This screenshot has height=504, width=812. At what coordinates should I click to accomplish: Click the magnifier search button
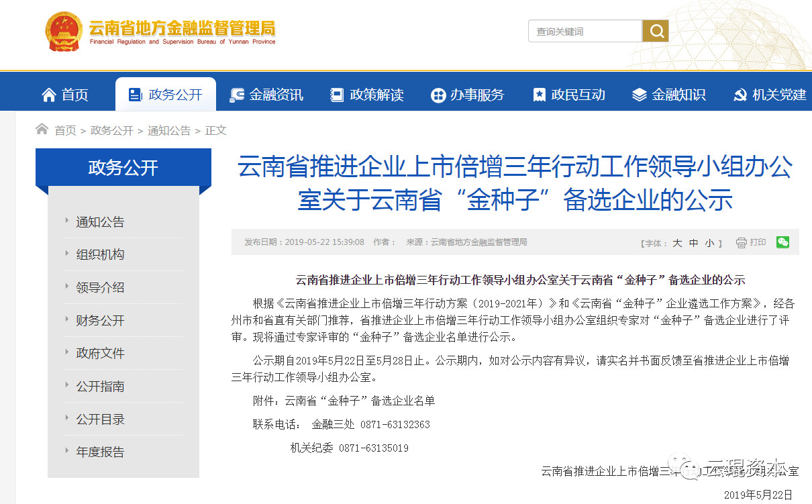point(656,31)
